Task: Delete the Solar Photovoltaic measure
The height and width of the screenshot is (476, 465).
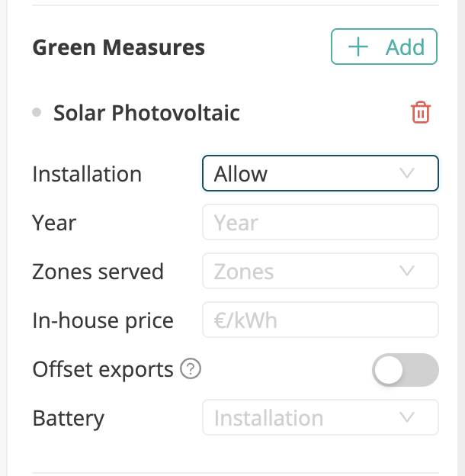Action: coord(420,113)
